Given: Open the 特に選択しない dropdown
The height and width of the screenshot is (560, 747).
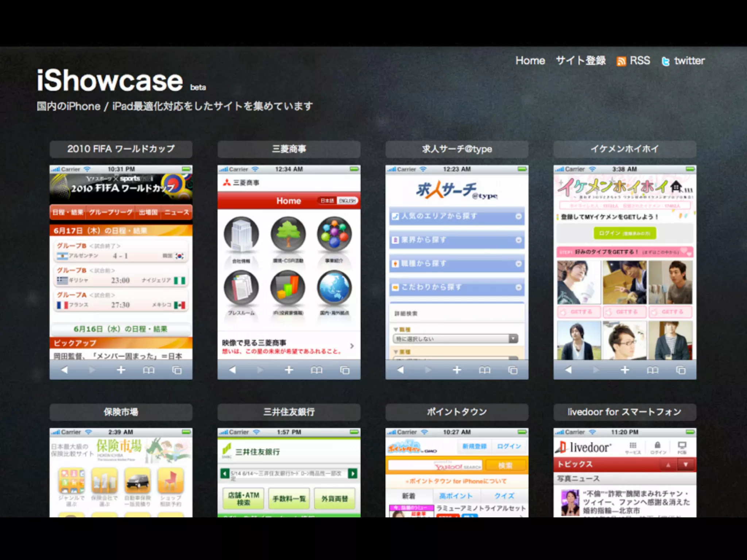Looking at the screenshot, I should [456, 339].
